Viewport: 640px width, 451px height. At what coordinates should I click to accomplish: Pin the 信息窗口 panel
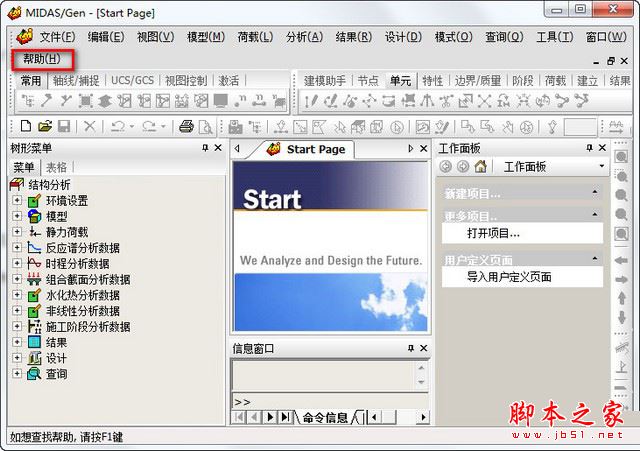411,348
